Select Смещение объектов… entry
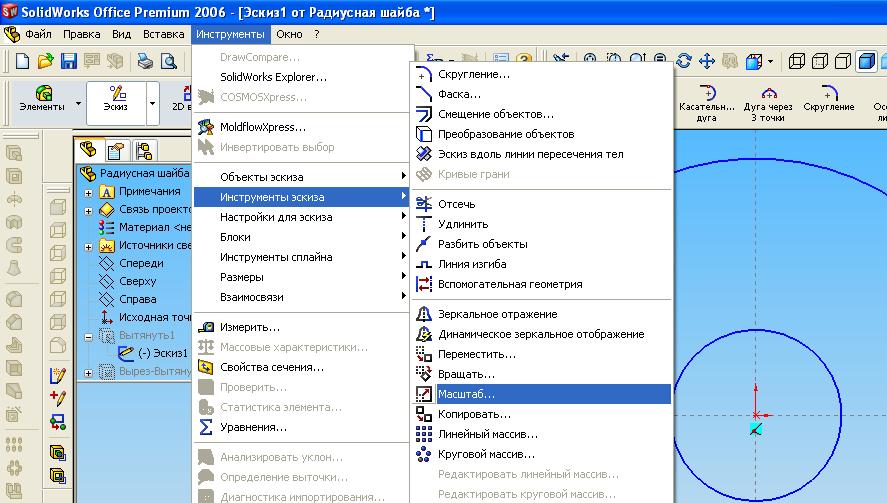 point(542,114)
